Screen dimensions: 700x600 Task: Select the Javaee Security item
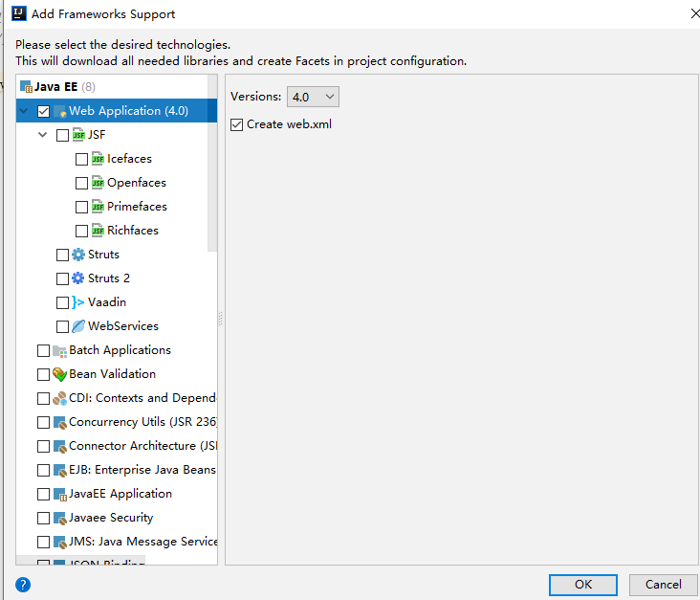tap(111, 518)
